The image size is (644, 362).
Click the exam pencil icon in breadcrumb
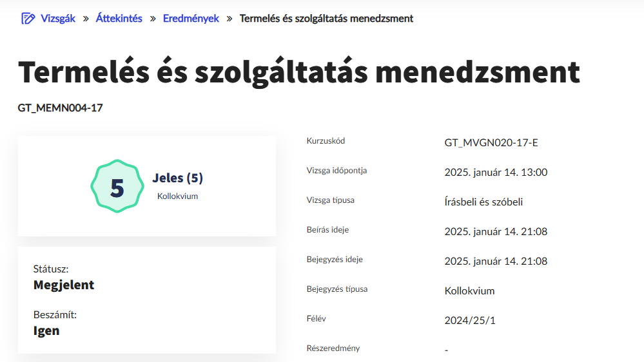[x=28, y=19]
